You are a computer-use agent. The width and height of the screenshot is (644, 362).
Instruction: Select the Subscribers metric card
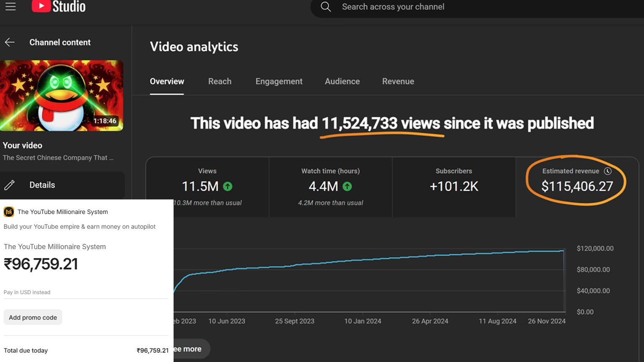point(454,187)
